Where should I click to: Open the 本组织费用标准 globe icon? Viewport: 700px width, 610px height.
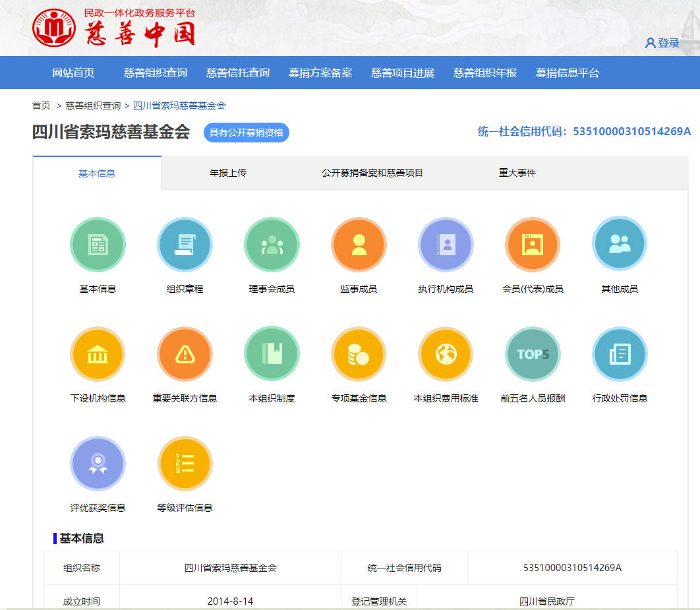tap(446, 354)
